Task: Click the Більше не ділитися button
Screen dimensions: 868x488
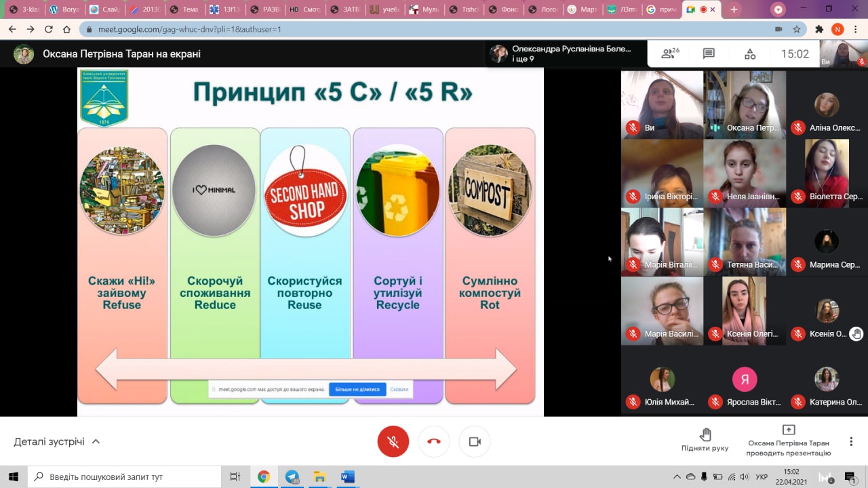Action: point(357,389)
